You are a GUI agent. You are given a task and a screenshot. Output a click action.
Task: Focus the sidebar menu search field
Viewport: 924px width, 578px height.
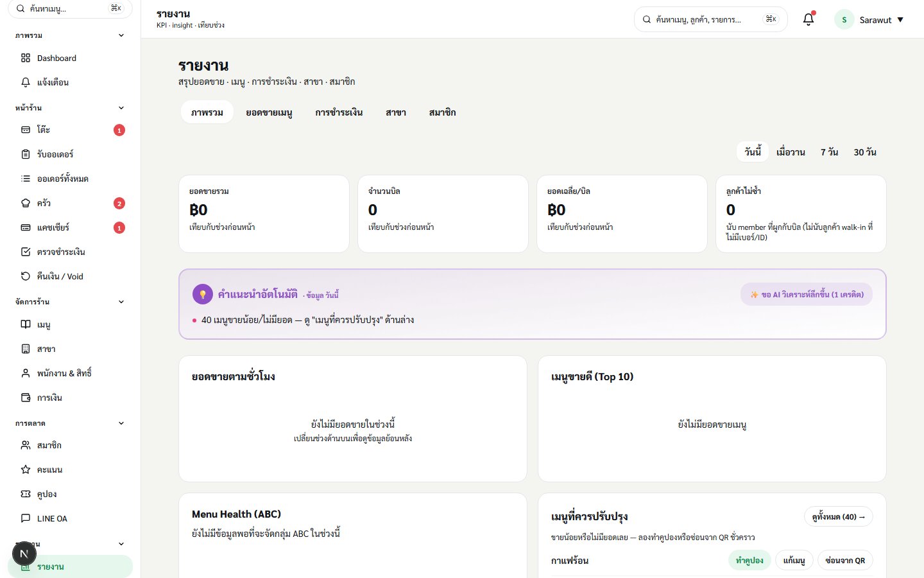coord(70,9)
